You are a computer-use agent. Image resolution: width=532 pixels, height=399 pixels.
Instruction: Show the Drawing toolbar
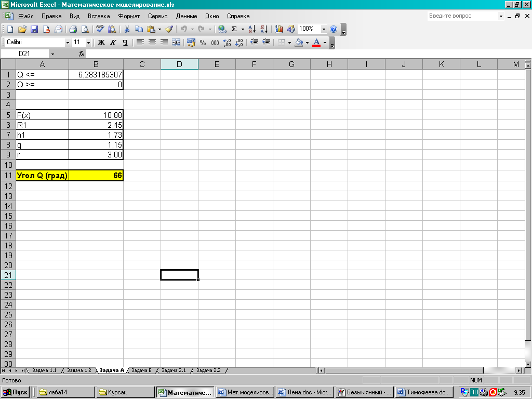[x=291, y=29]
